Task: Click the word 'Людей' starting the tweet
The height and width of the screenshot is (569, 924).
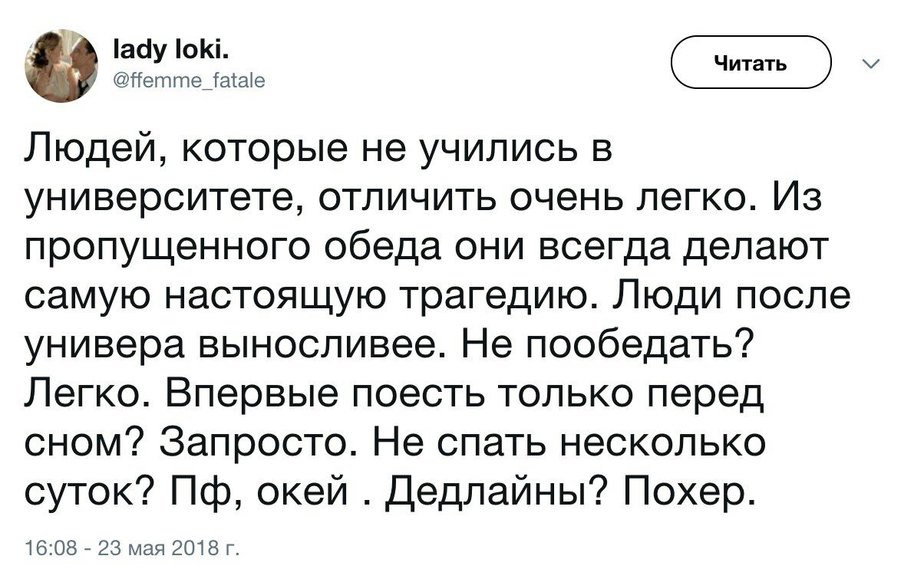Action: pos(91,149)
